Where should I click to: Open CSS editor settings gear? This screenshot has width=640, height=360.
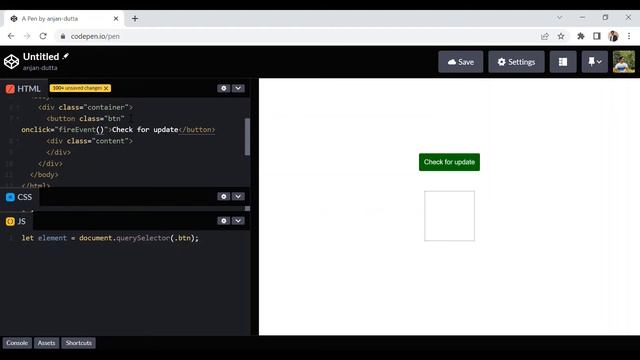pos(223,196)
